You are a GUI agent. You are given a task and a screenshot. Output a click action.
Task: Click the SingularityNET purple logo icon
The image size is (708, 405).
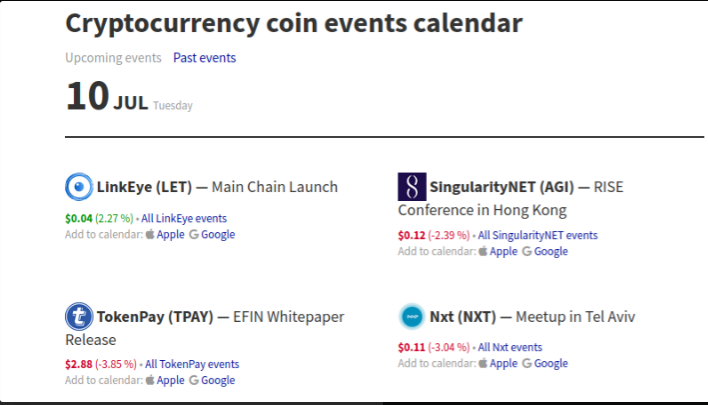coord(412,186)
